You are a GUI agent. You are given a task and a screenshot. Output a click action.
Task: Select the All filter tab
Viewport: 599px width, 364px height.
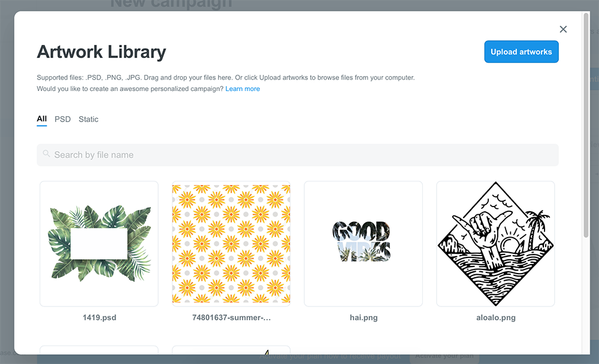(41, 119)
